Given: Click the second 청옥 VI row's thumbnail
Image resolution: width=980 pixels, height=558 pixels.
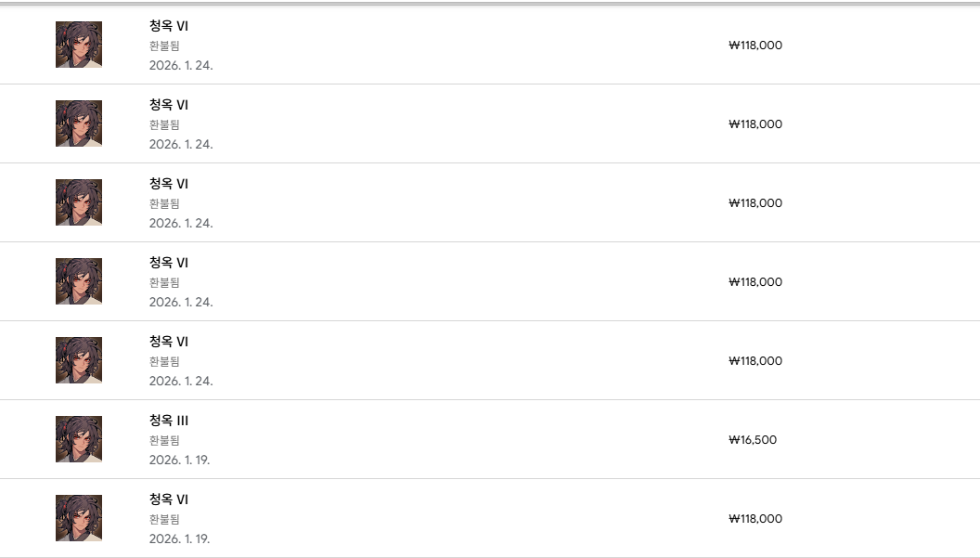Looking at the screenshot, I should pyautogui.click(x=79, y=123).
